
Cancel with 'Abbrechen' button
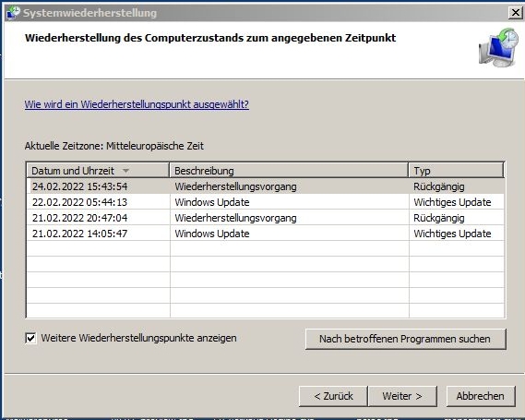coord(481,396)
